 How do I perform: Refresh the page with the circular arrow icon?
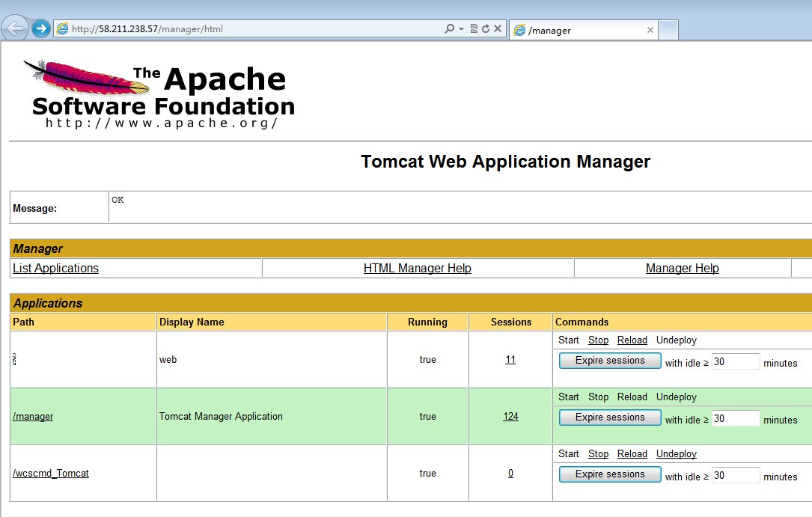(x=486, y=29)
